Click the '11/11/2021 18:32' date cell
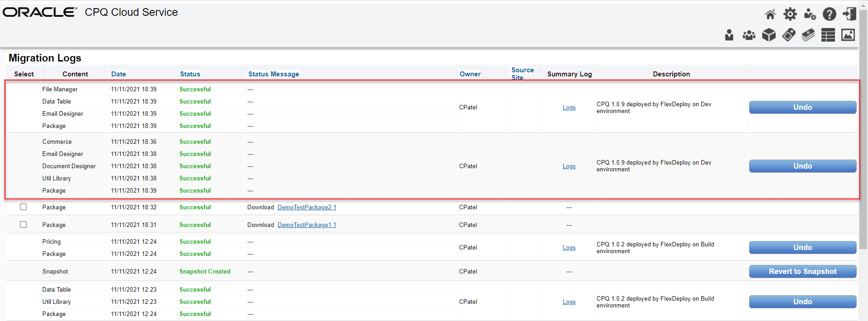This screenshot has width=868, height=321. coord(134,208)
